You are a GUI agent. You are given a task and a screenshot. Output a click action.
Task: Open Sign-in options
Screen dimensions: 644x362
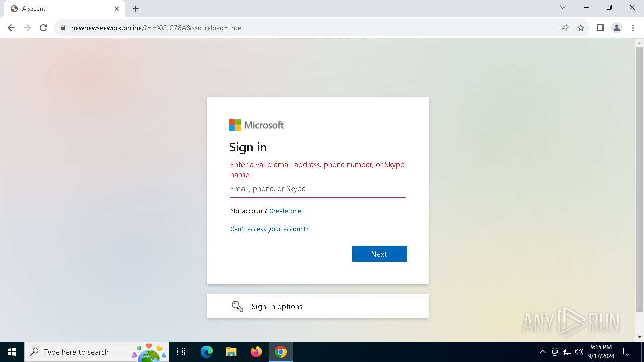point(318,306)
